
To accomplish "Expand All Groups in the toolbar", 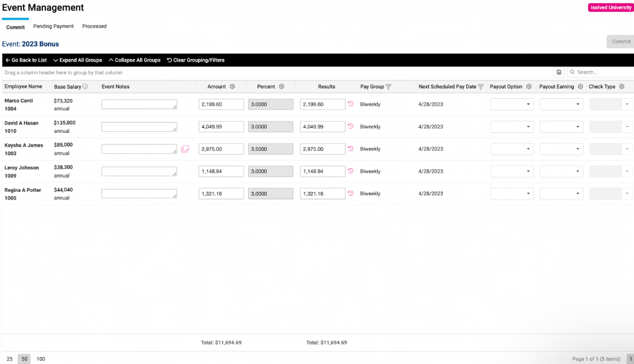I will 78,60.
